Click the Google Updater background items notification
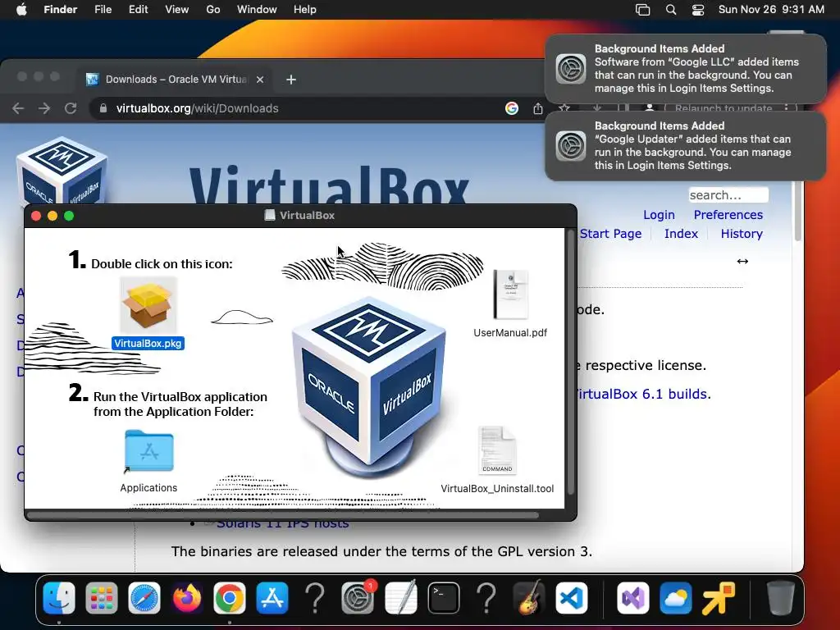This screenshot has width=840, height=630. coord(685,146)
